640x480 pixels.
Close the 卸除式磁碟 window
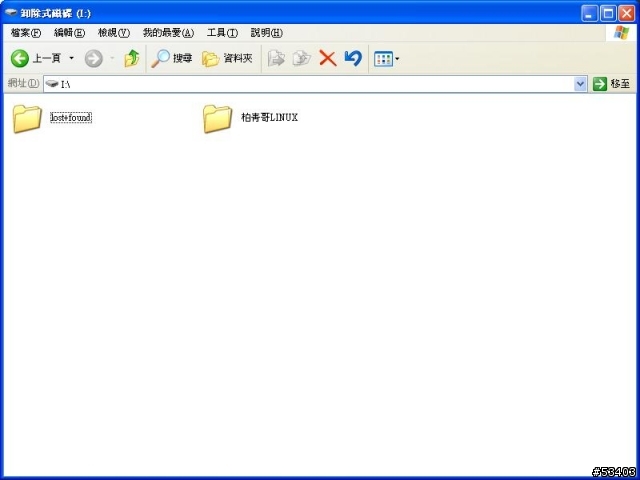[x=627, y=13]
